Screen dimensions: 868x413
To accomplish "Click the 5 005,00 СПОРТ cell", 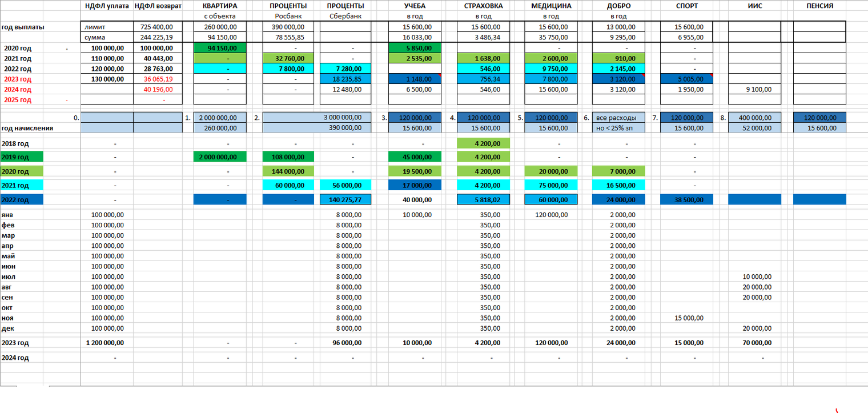I will pyautogui.click(x=686, y=79).
